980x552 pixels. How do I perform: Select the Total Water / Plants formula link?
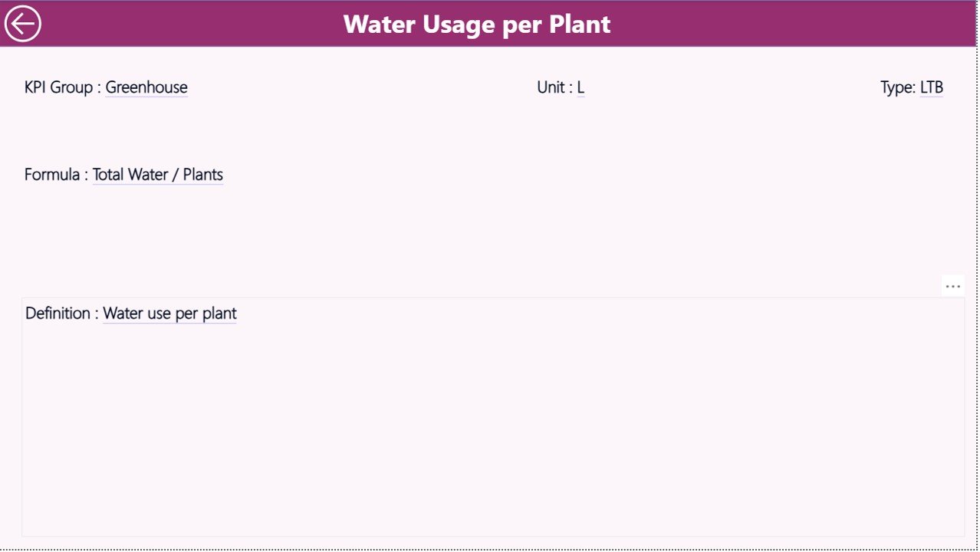(157, 175)
